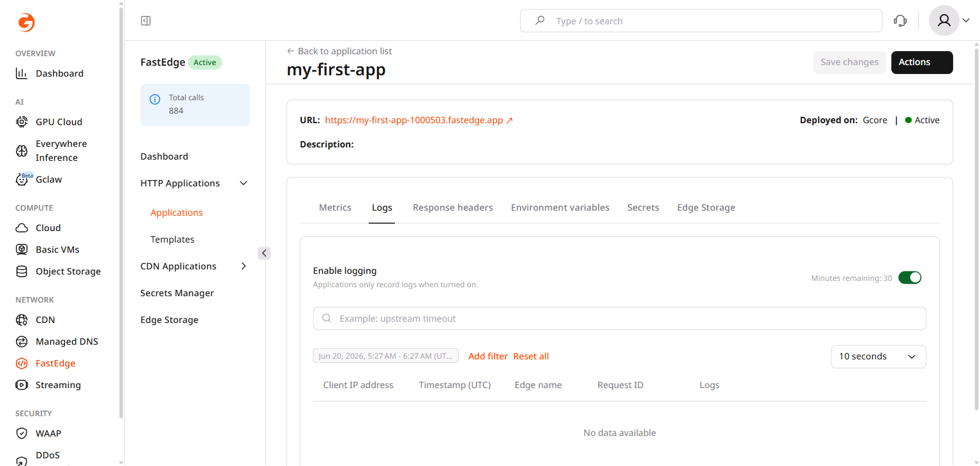Click the log search example field
The width and height of the screenshot is (980, 466).
coord(620,319)
